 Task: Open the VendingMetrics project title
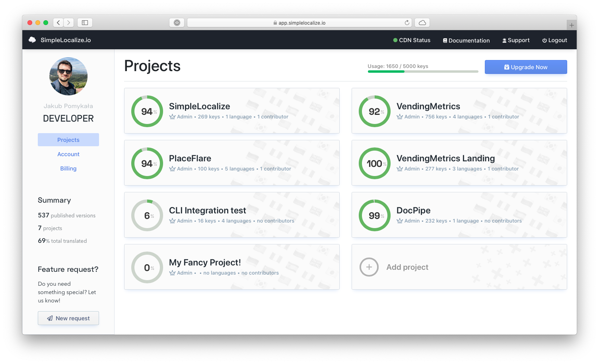[x=428, y=106]
